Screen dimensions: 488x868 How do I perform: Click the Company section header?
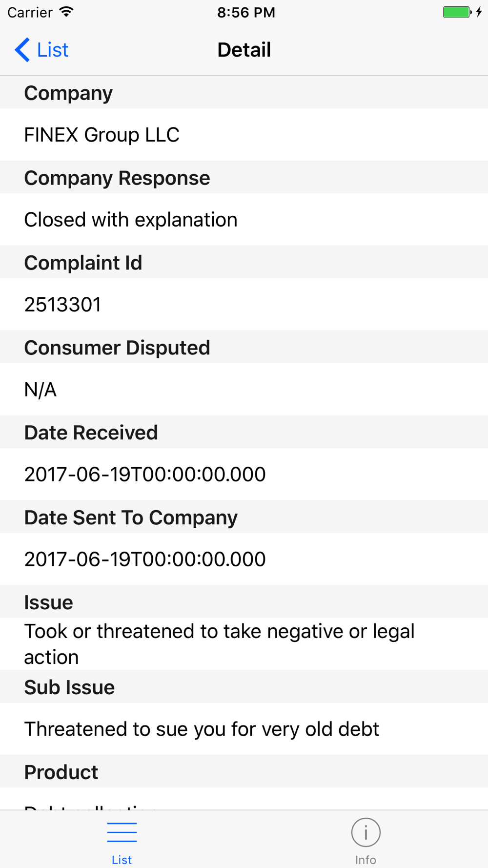244,93
